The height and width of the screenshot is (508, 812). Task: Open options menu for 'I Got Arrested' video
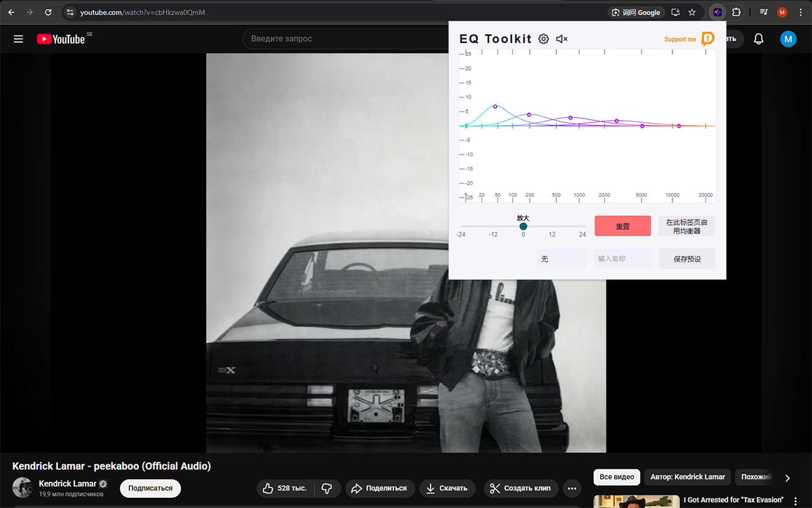pyautogui.click(x=796, y=502)
